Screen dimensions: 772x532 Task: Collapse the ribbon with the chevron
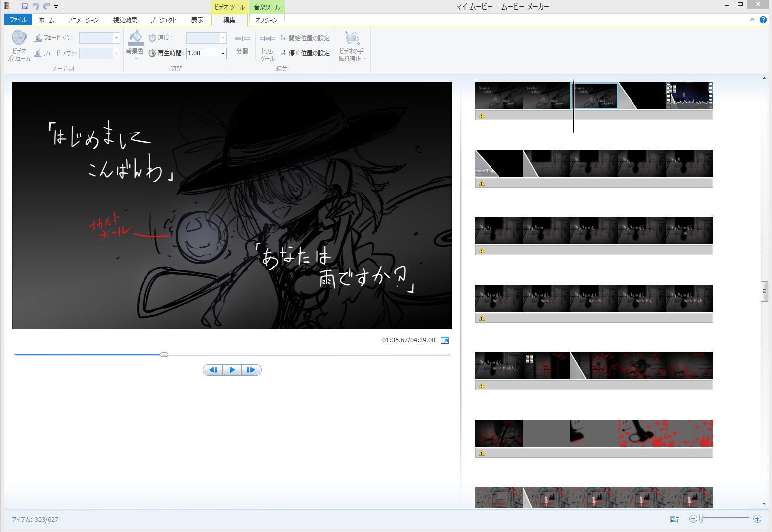tap(752, 20)
